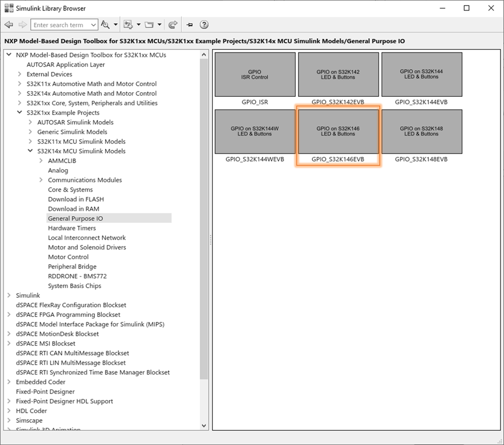
Task: Collapse S32K1xx Example Projects node
Action: coord(20,112)
